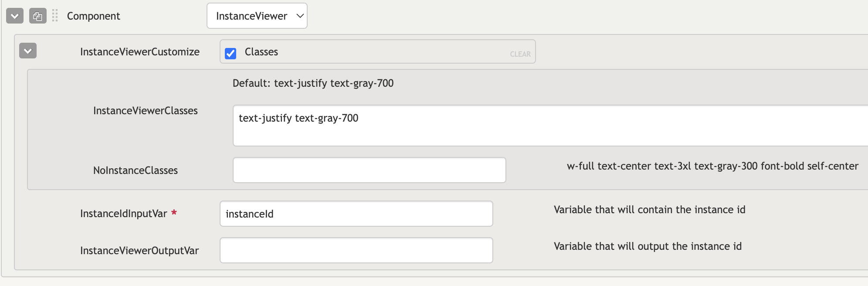
Task: Click the InstanceIdInputVar field containing instanceId
Action: (x=356, y=214)
